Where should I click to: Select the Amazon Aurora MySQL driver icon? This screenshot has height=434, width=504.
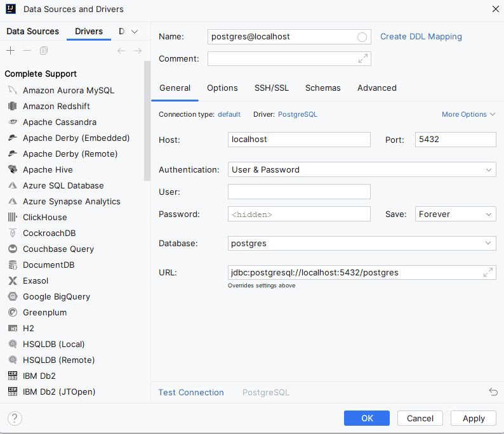tap(13, 90)
